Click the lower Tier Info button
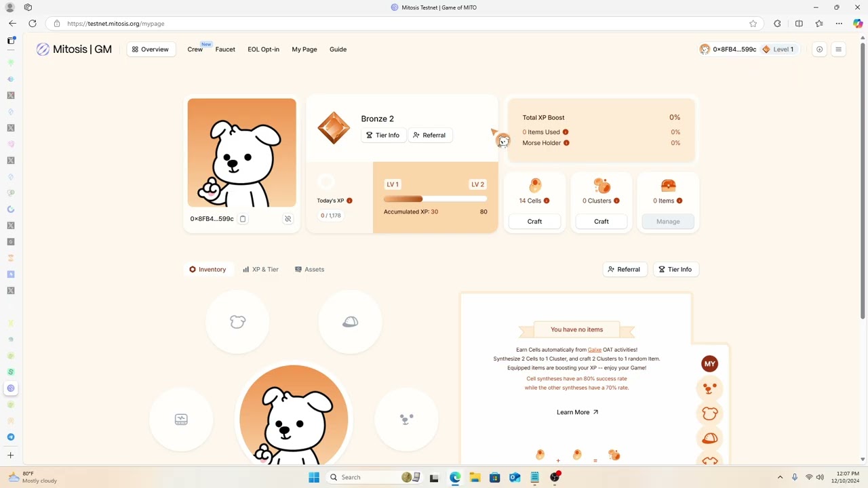 [675, 269]
